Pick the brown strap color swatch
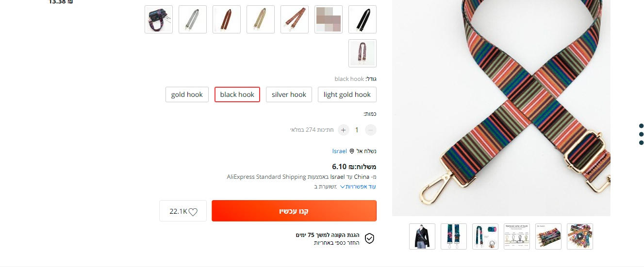Viewport: 644px width, 267px height. (x=227, y=19)
